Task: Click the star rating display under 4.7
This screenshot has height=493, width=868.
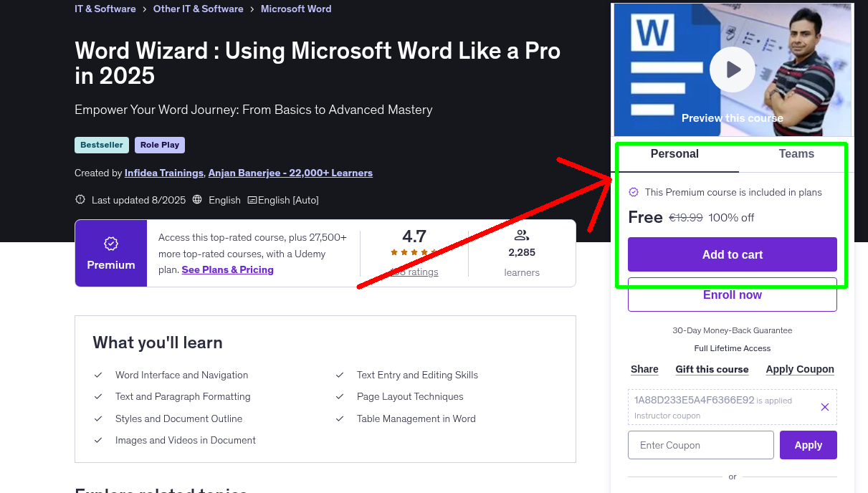Action: click(x=414, y=252)
